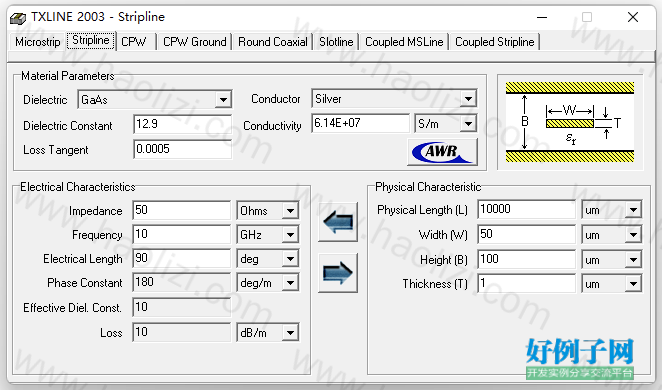
Task: Click the Conductivity field 6.14E+07
Action: click(361, 123)
